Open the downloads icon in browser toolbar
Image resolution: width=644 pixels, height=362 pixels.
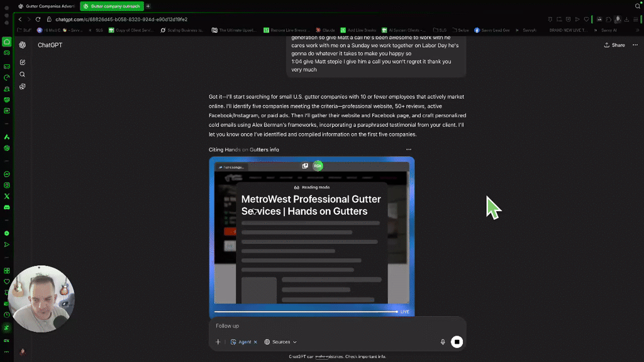(626, 19)
